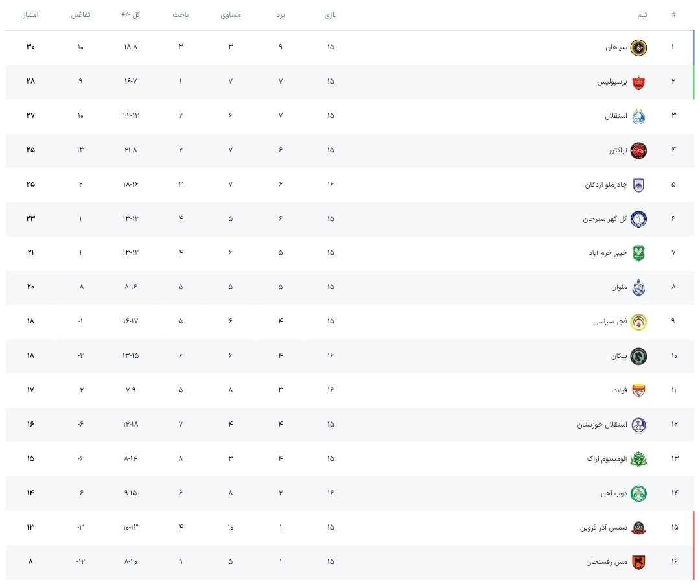700x588 pixels.
Task: Click the Malavan (ملوان) team logo
Action: (639, 287)
